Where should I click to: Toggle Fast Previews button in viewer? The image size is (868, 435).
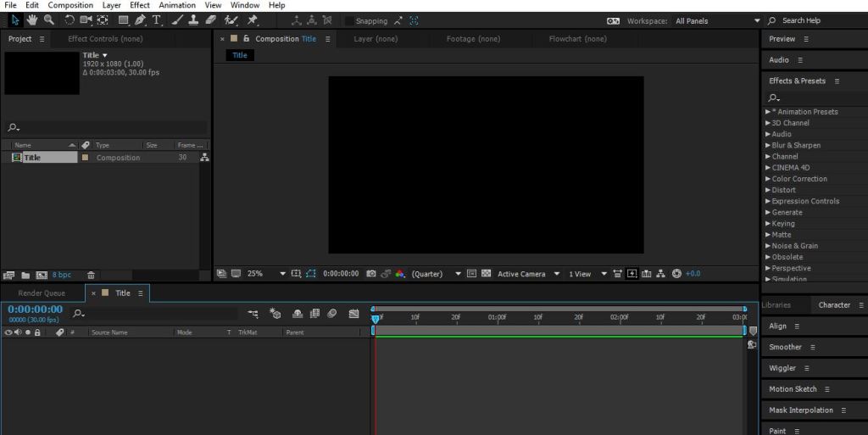[x=631, y=274]
